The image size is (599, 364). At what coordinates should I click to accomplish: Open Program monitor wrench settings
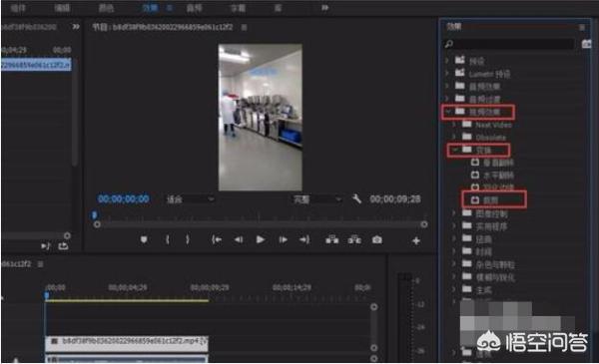tap(356, 198)
